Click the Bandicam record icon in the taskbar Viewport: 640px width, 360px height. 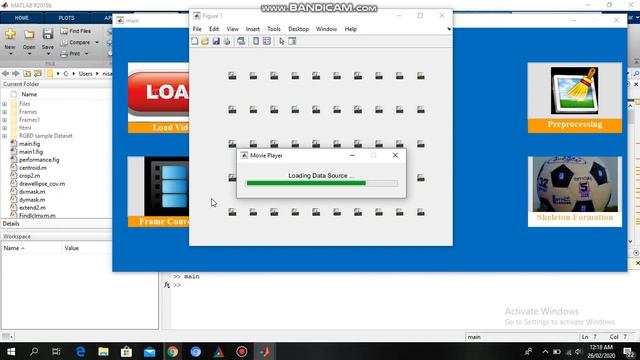tap(242, 351)
